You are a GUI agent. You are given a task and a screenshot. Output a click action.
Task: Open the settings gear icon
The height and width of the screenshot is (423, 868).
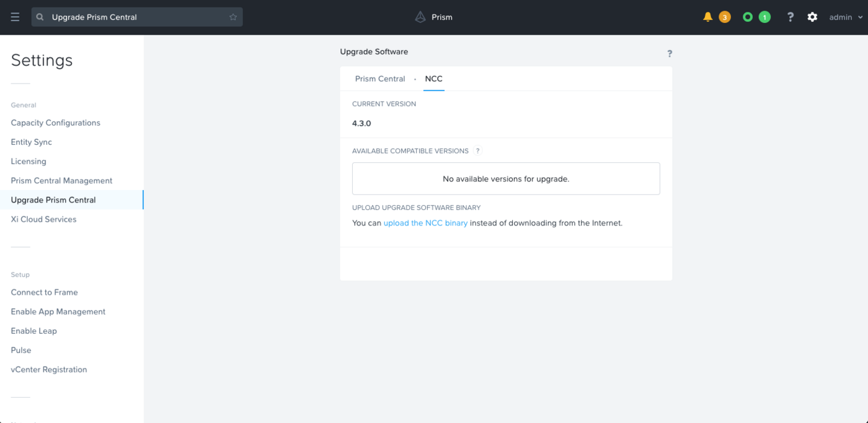(x=812, y=17)
